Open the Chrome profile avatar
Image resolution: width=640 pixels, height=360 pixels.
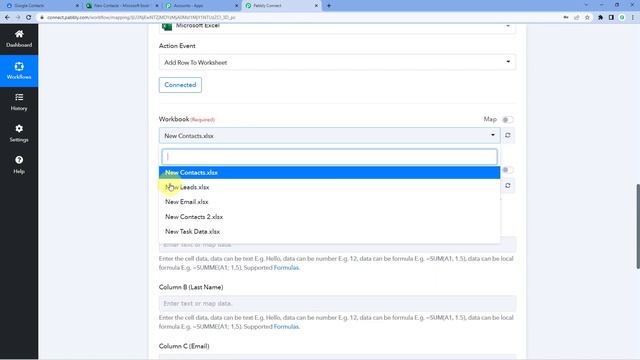[x=622, y=18]
